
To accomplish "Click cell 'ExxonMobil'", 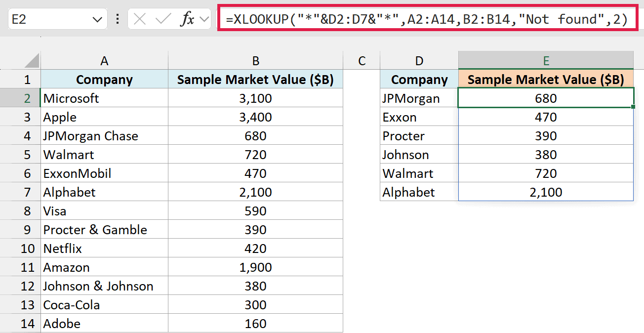I will (x=104, y=173).
